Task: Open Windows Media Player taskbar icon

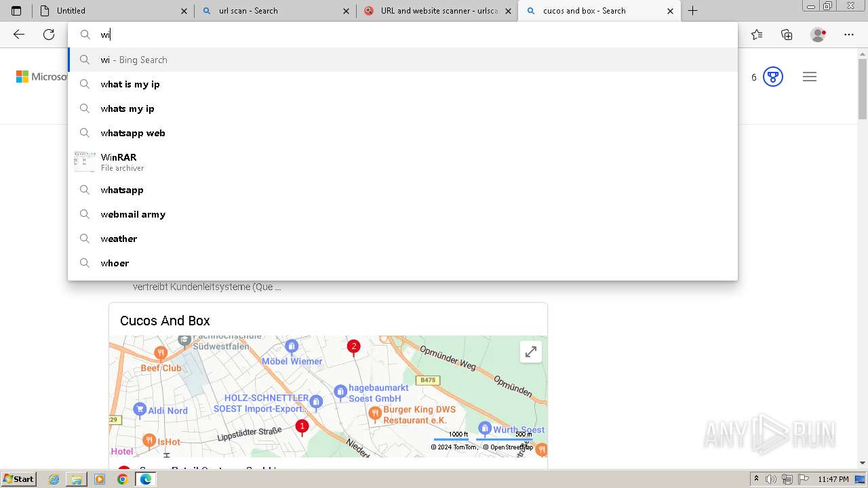Action: (100, 479)
